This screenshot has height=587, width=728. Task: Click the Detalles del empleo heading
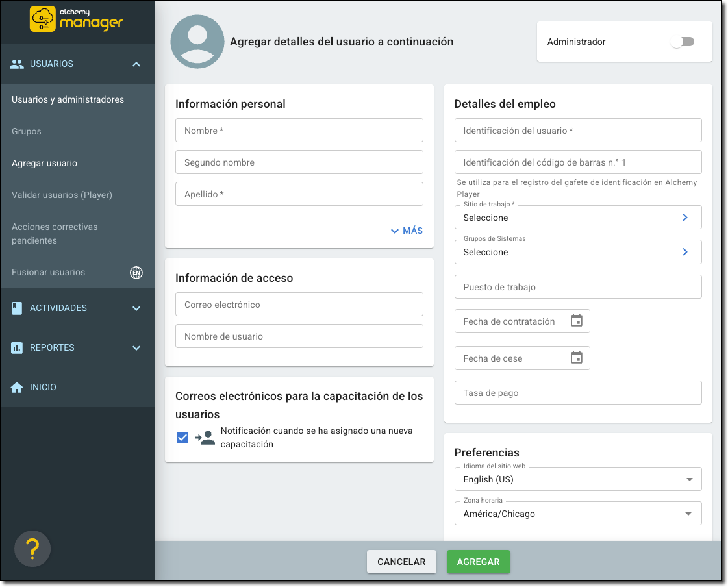tap(505, 104)
